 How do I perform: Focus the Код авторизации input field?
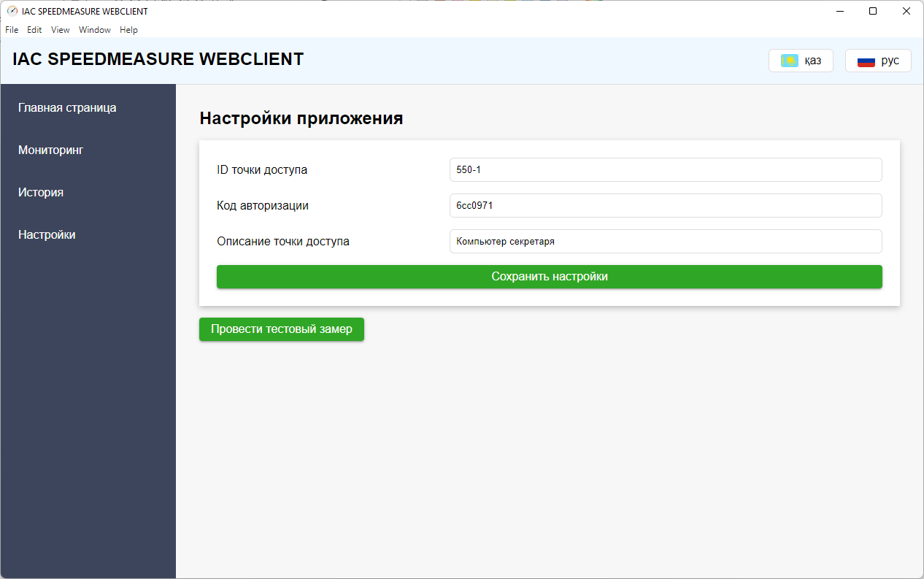click(666, 205)
